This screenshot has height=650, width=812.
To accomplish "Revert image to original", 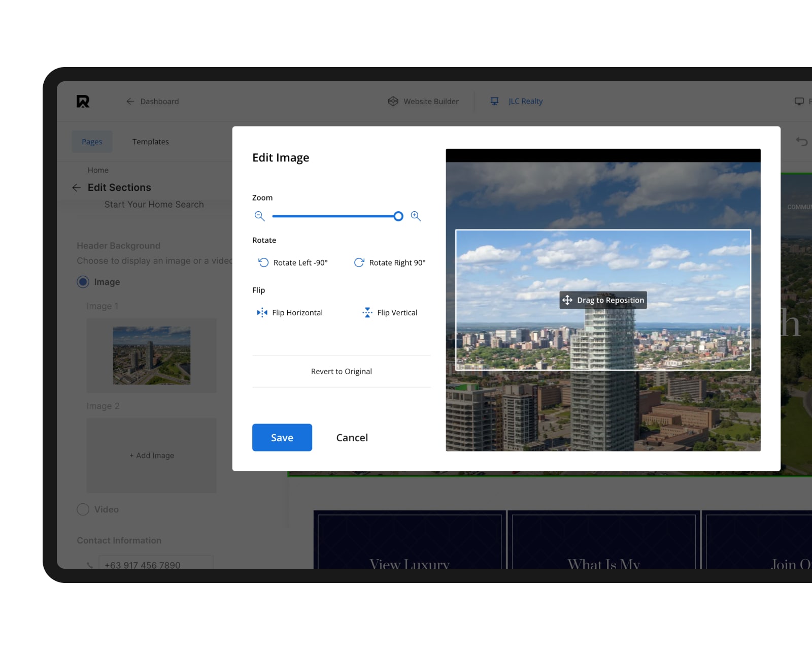I will pos(341,372).
